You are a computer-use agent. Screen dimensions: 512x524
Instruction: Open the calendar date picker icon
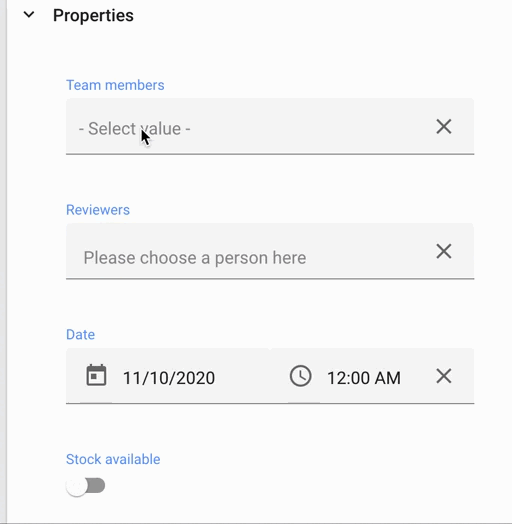96,376
